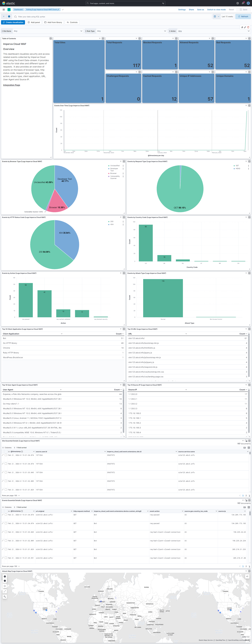Zoom in on the Attack Map

(x=5, y=577)
